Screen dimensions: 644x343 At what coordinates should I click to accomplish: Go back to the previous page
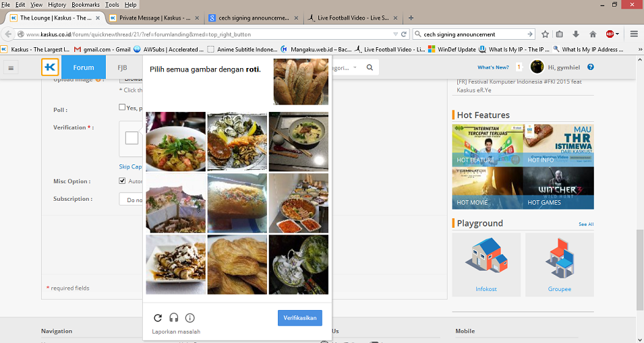(x=8, y=34)
